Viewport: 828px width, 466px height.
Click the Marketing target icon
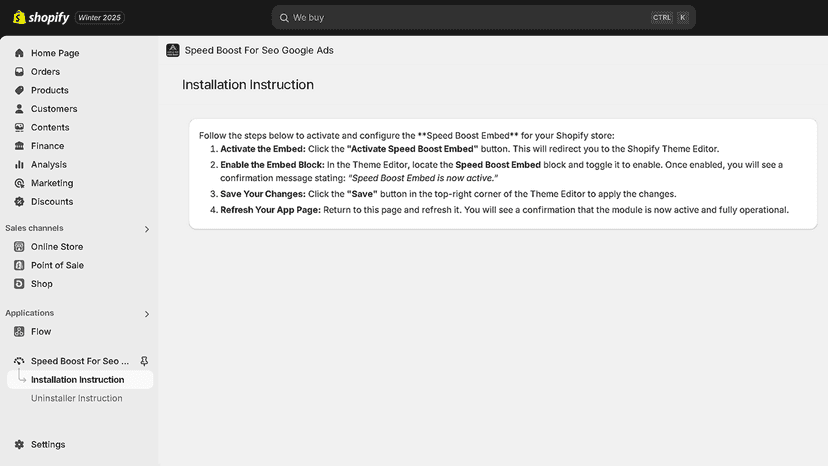[20, 183]
